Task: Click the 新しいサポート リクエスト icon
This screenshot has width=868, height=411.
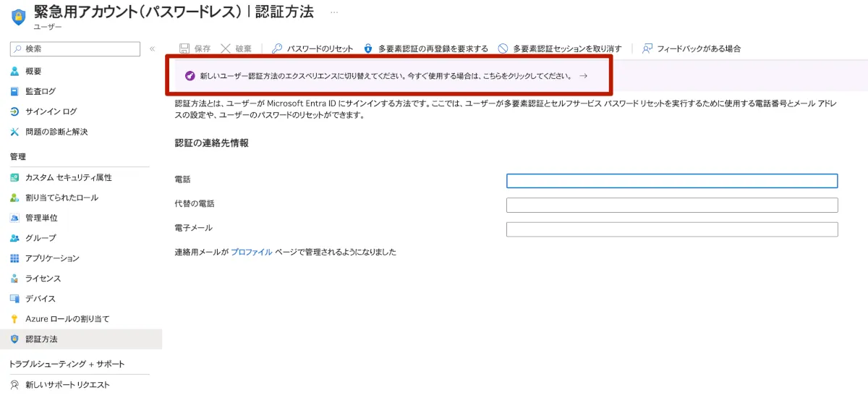Action: pyautogui.click(x=14, y=385)
